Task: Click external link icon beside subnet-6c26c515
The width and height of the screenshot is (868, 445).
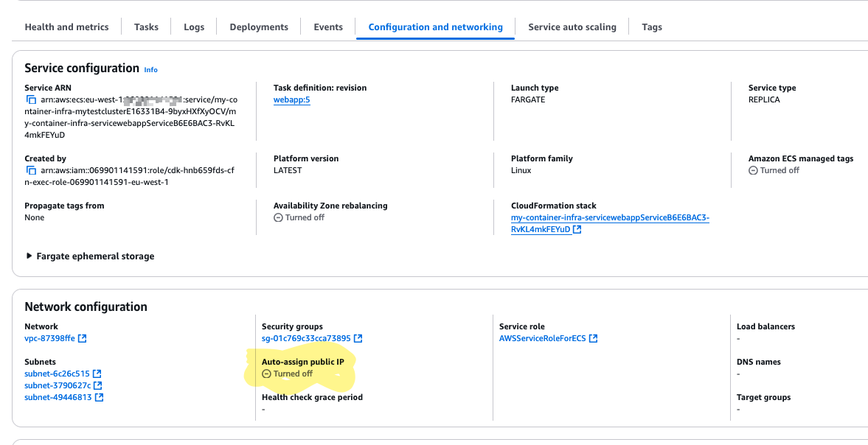Action: pos(97,374)
